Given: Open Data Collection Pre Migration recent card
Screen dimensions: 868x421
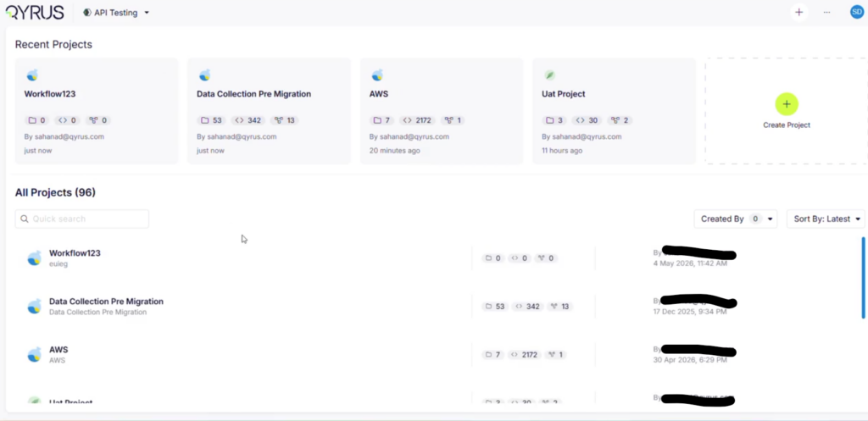Looking at the screenshot, I should pos(269,111).
